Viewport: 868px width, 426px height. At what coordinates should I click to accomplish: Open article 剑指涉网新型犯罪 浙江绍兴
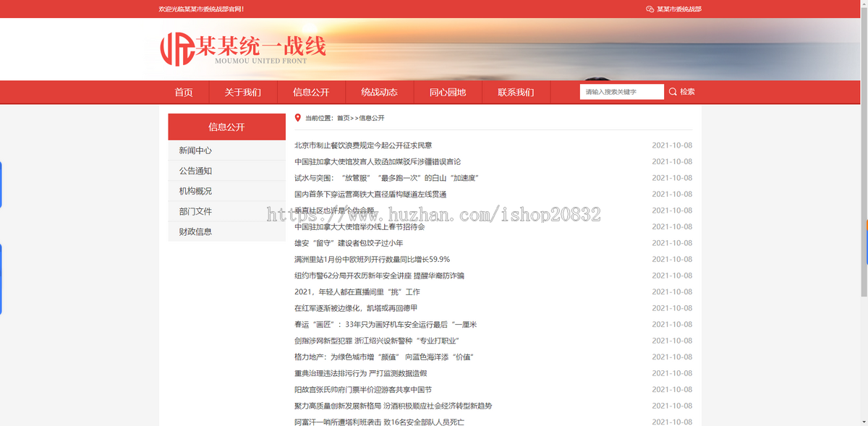coord(377,341)
